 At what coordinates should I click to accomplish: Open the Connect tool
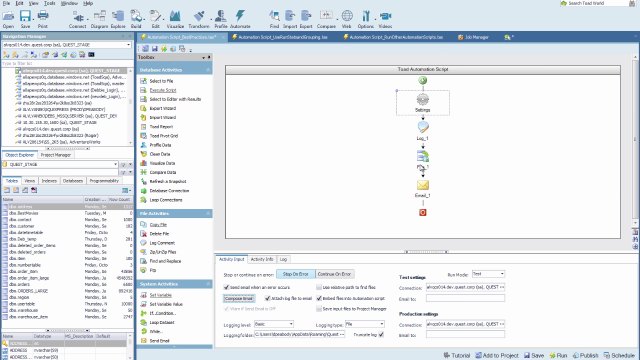pyautogui.click(x=78, y=19)
